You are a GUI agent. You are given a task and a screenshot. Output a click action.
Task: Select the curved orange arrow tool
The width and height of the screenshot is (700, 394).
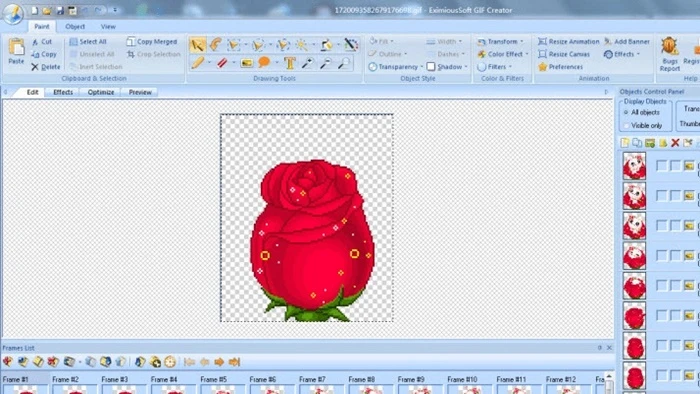(x=216, y=45)
